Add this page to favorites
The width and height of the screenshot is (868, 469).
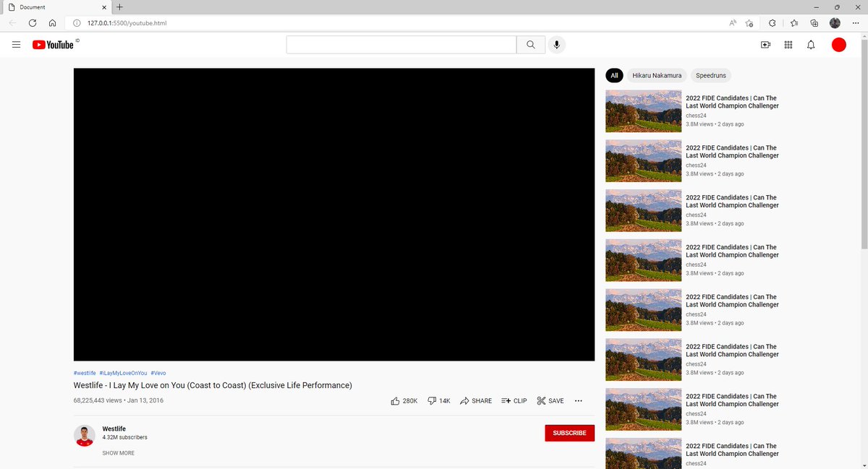pyautogui.click(x=749, y=23)
